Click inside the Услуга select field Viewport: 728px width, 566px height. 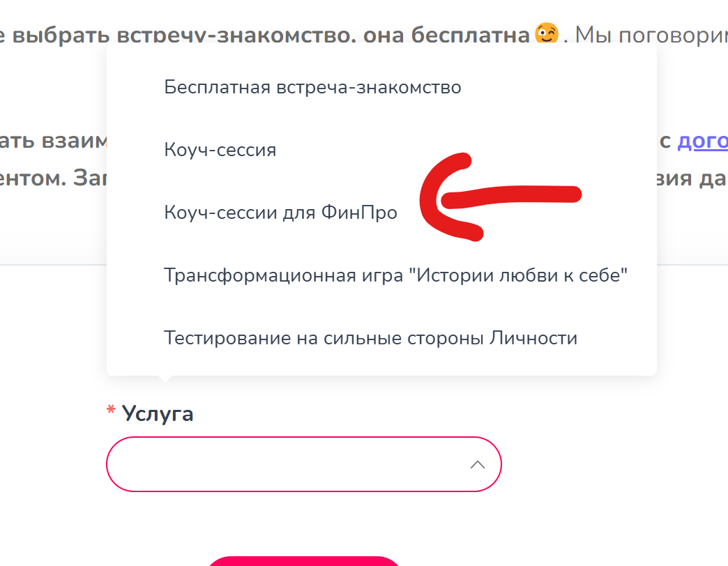pyautogui.click(x=286, y=464)
